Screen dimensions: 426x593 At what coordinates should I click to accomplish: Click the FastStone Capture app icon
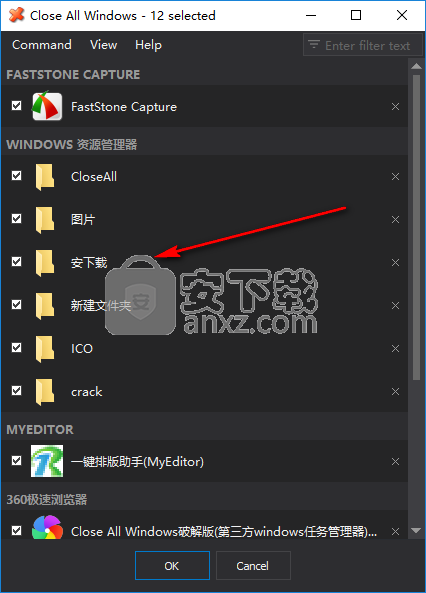(47, 106)
